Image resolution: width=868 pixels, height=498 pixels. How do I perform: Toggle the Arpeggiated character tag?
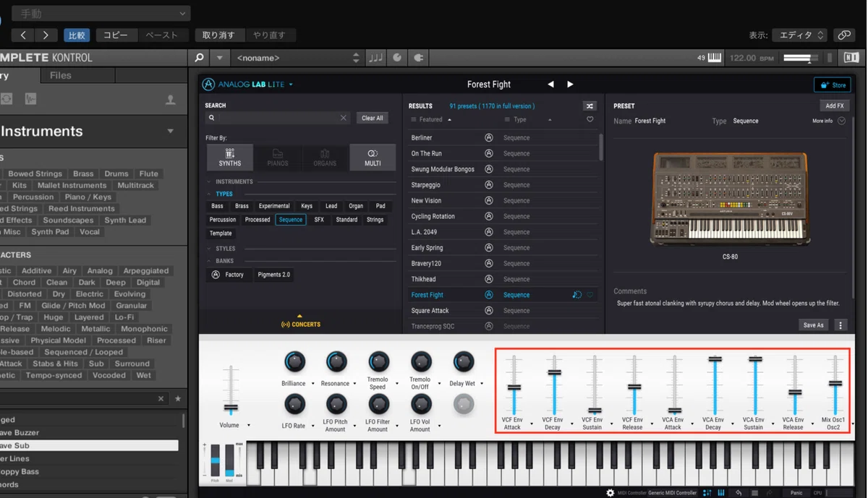click(x=146, y=270)
